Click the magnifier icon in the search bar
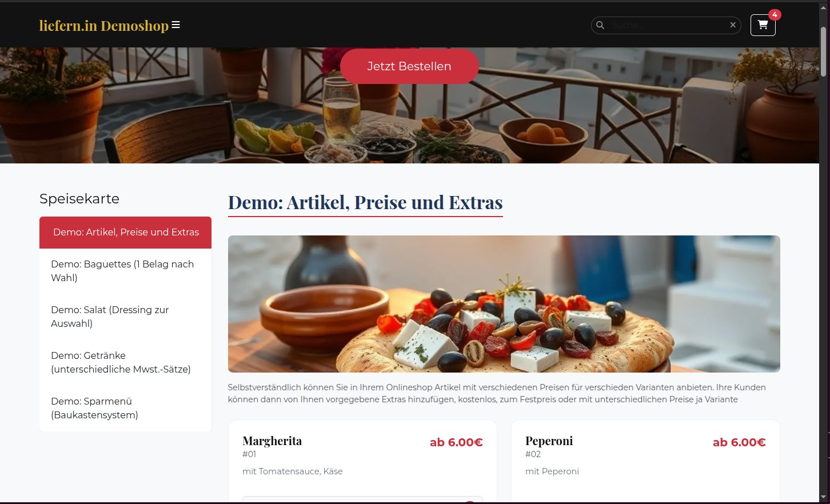The image size is (830, 504). 600,25
